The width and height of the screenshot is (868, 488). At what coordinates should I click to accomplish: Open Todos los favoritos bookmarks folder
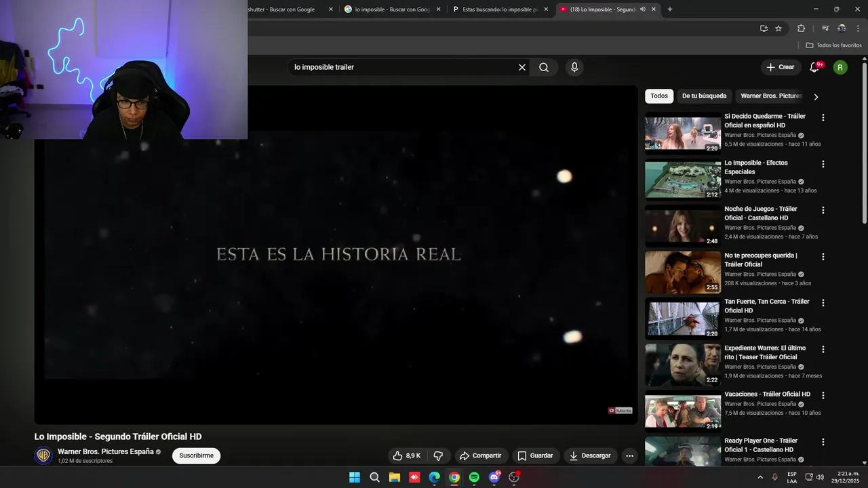[x=834, y=45]
